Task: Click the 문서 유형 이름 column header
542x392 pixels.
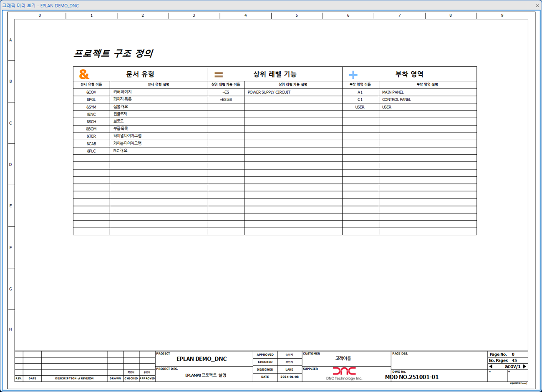Action: coord(91,84)
